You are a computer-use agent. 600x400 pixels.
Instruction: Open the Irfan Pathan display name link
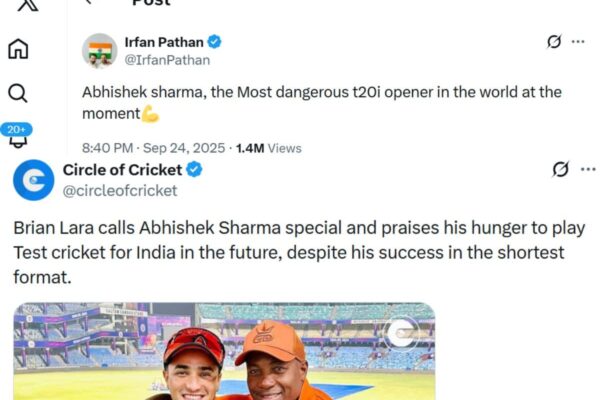point(163,42)
